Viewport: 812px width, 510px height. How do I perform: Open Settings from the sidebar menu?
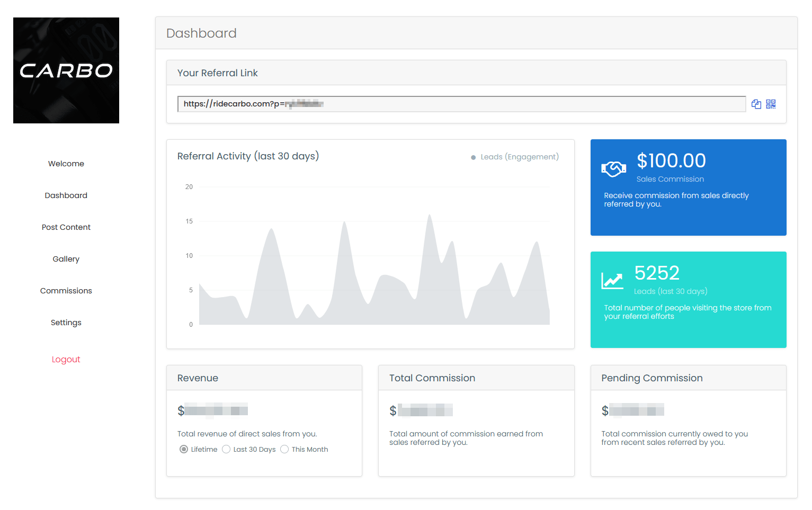pyautogui.click(x=66, y=323)
